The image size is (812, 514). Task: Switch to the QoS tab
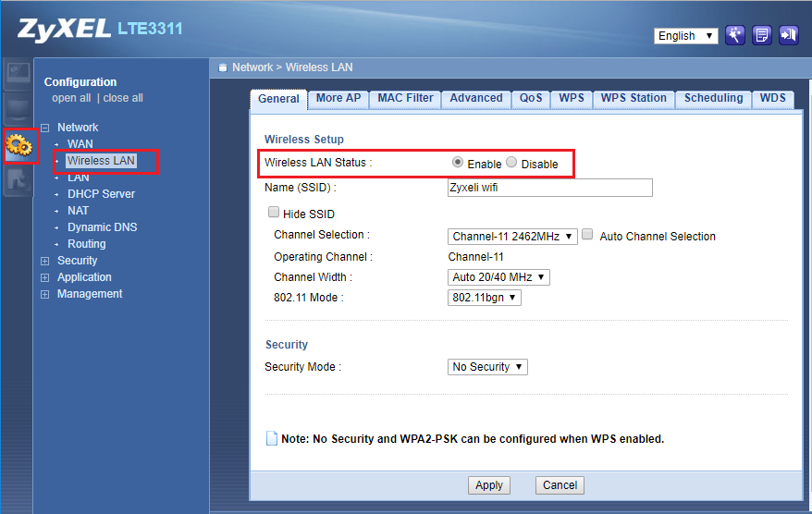point(531,98)
